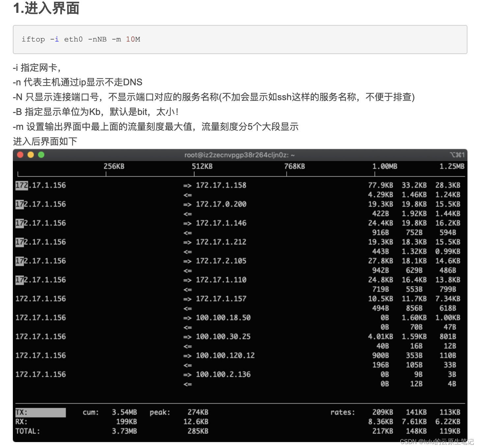
Task: Click the line explaining -B option
Action: click(x=96, y=112)
